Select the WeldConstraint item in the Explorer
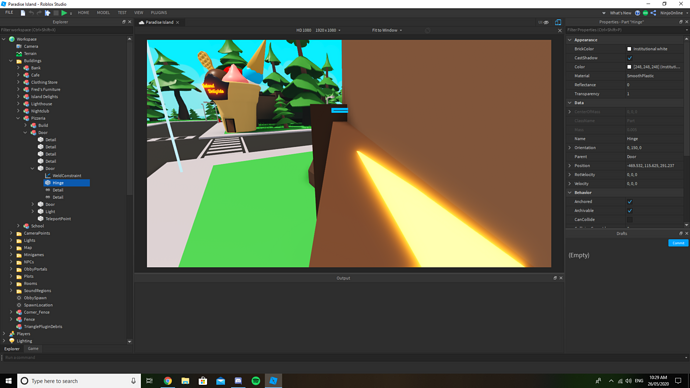Viewport: 690px width, 388px height. tap(66, 176)
